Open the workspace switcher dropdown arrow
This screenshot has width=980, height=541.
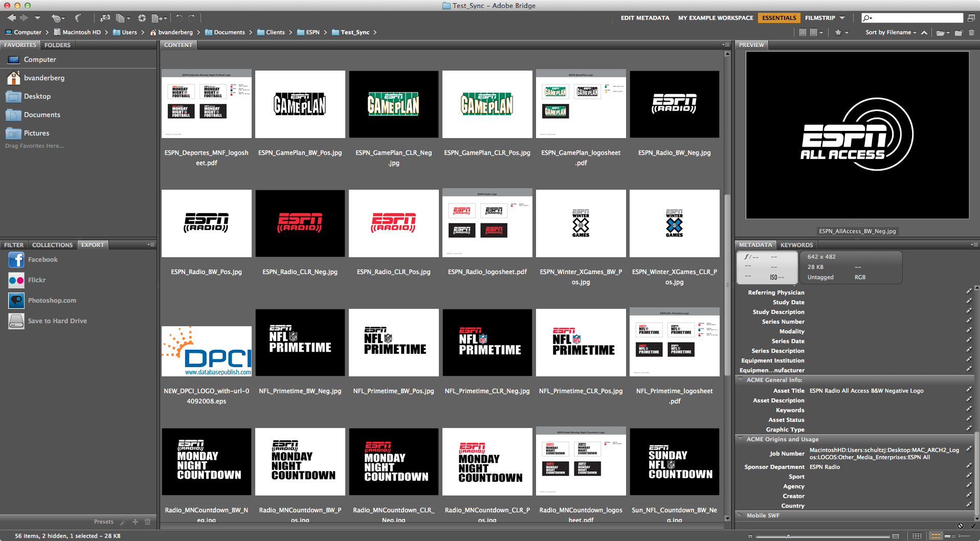click(x=842, y=18)
